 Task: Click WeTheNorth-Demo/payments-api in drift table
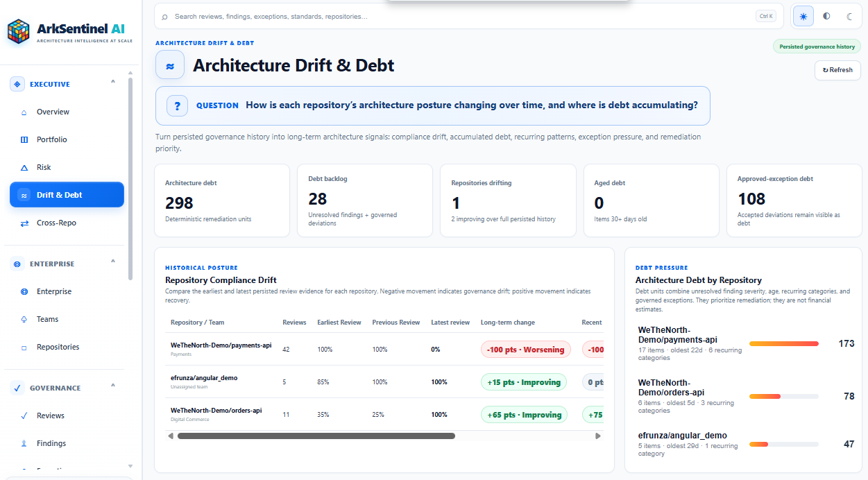(221, 345)
